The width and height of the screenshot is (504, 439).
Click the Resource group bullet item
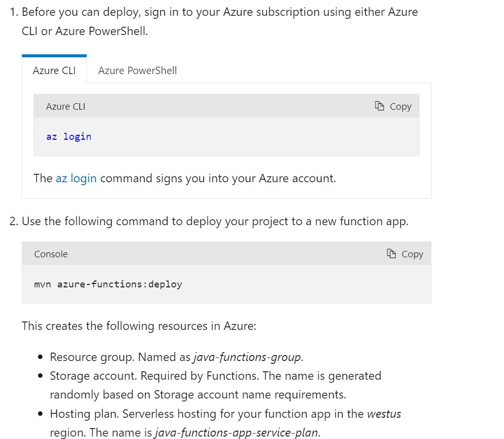pyautogui.click(x=121, y=357)
